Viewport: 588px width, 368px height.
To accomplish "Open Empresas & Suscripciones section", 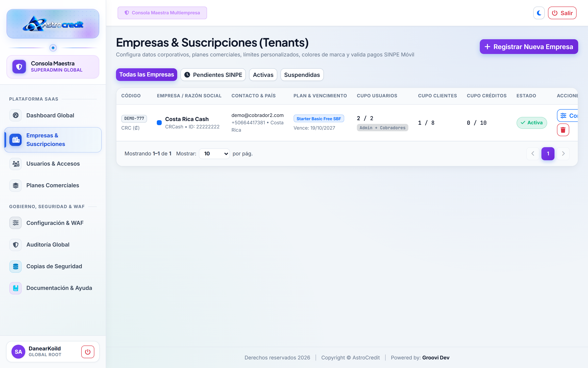I will tap(53, 140).
